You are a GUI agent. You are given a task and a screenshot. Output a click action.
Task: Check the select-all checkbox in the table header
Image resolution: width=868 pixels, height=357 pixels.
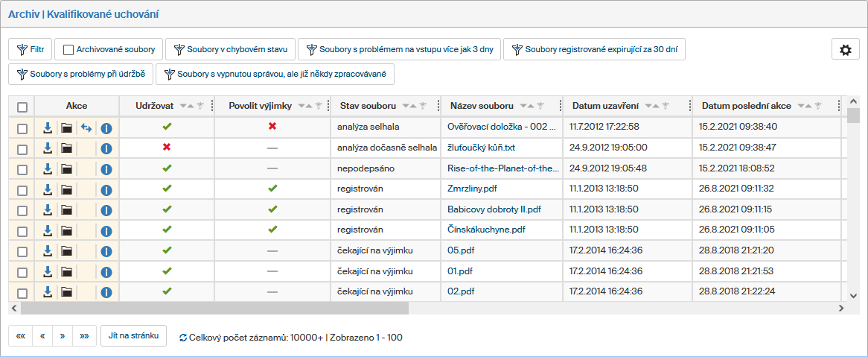[x=22, y=107]
